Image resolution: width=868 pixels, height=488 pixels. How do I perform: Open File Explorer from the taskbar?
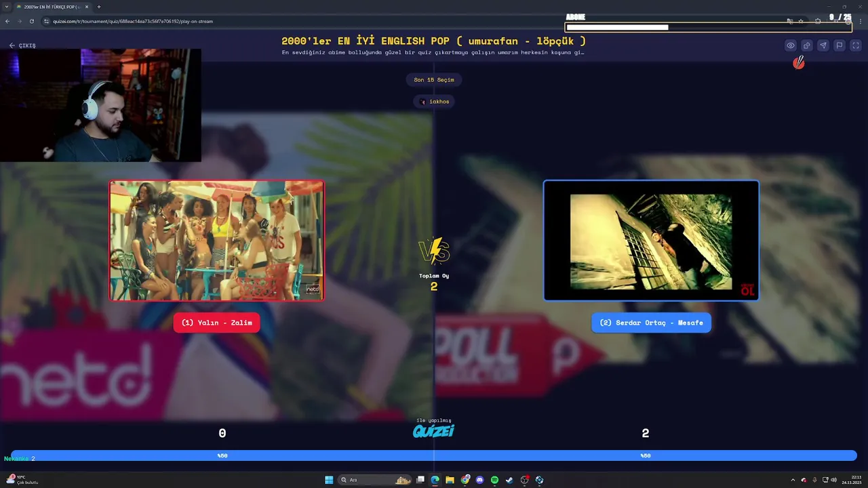tap(450, 480)
